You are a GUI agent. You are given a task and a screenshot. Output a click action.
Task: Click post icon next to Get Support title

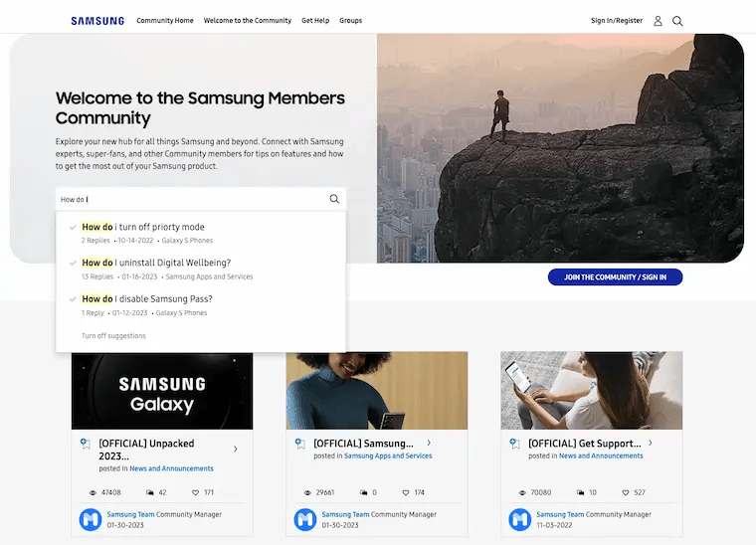point(515,444)
